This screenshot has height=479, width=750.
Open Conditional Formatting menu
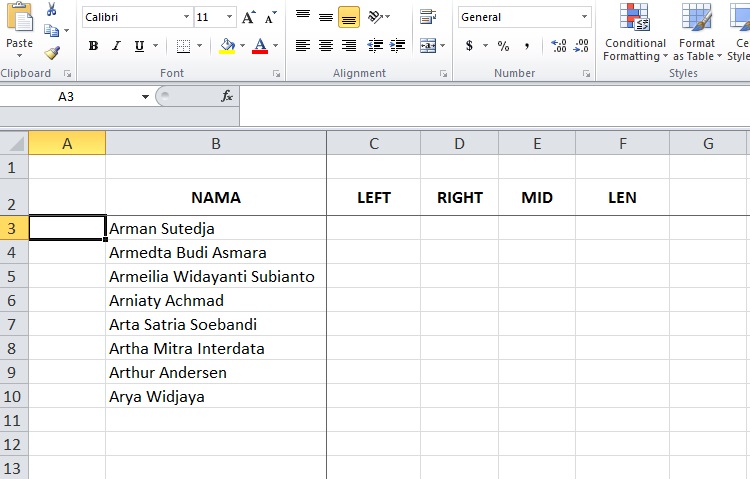(x=635, y=32)
